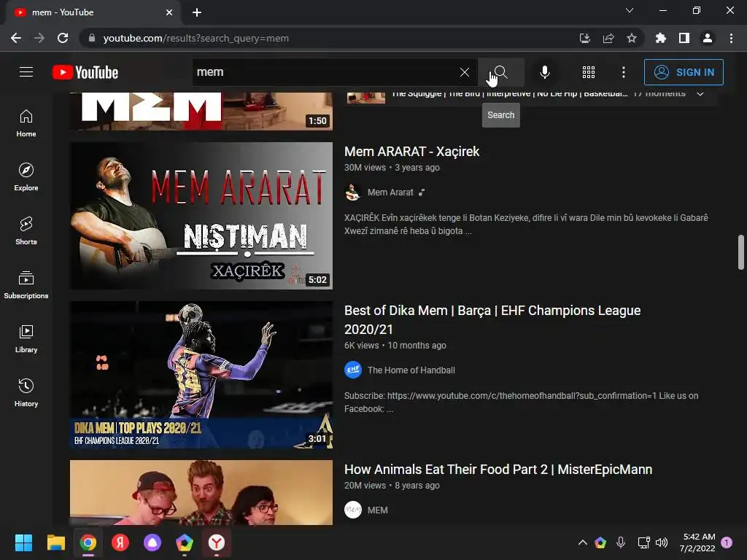The image size is (747, 560).
Task: Open Shorts in the sidebar
Action: coord(26,231)
